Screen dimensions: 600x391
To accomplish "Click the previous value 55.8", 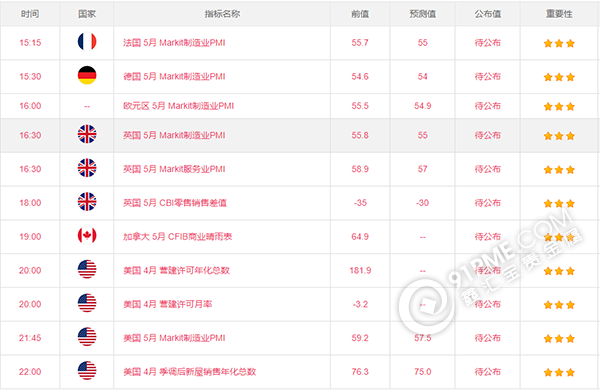I will point(360,135).
